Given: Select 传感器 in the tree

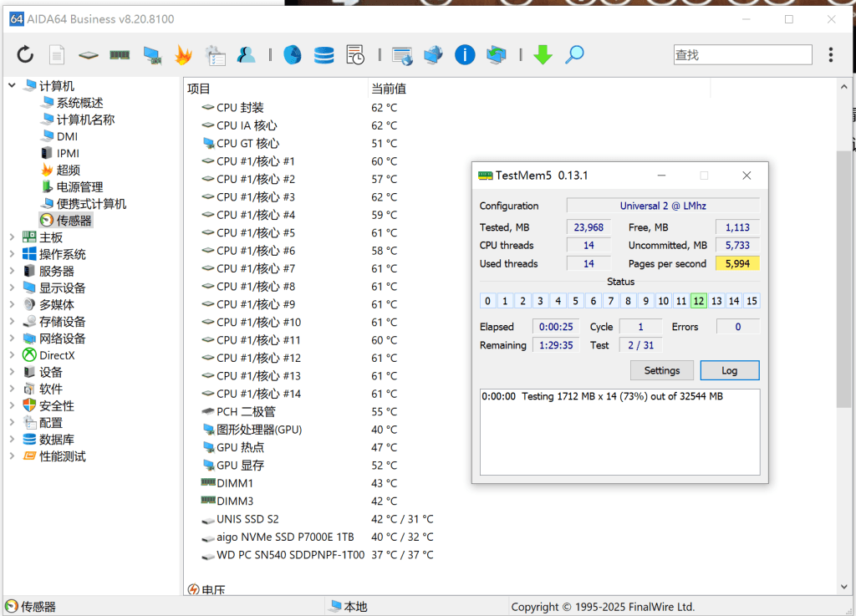Looking at the screenshot, I should 74,221.
